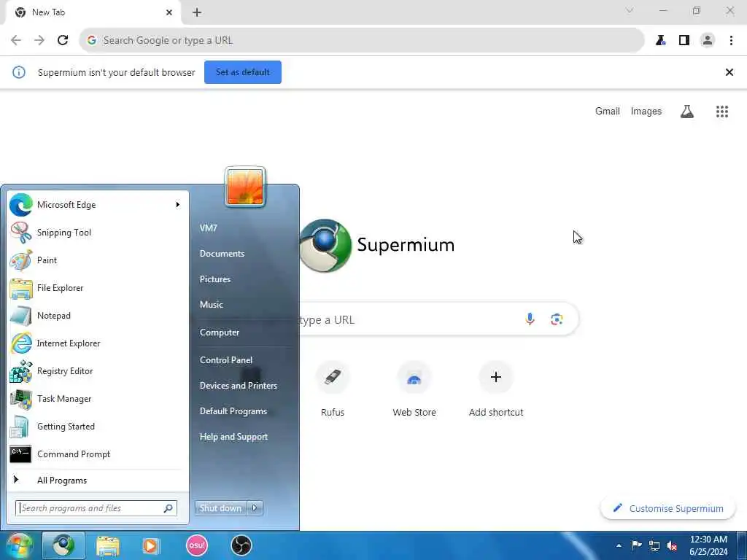
Task: Open OBS Studio from the taskbar
Action: pyautogui.click(x=241, y=545)
